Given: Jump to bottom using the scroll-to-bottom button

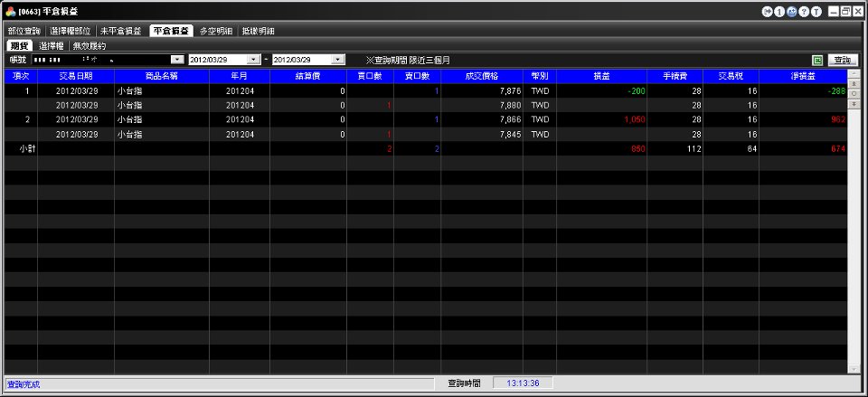Looking at the screenshot, I should [x=854, y=103].
